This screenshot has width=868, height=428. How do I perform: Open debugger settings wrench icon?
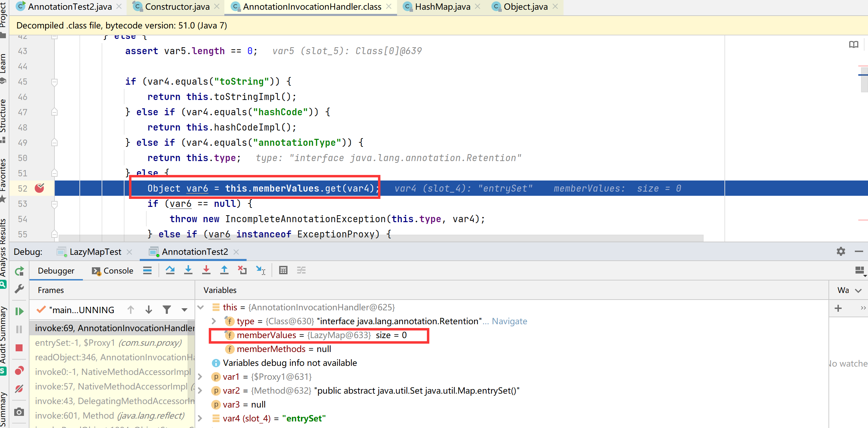coord(19,289)
